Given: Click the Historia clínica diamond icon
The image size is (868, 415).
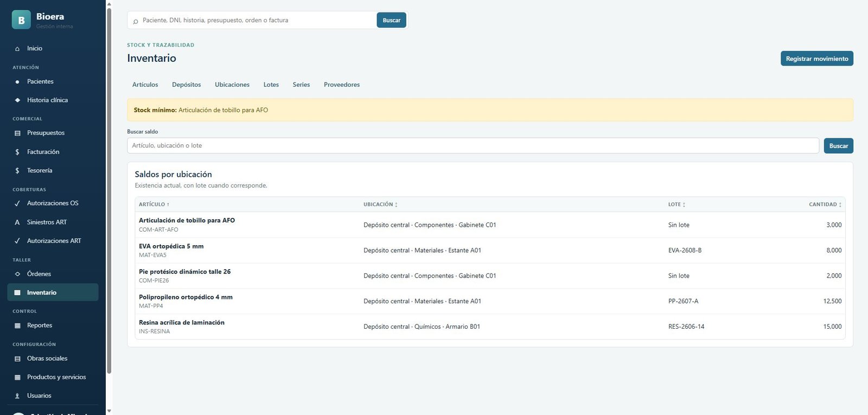Looking at the screenshot, I should coord(17,100).
